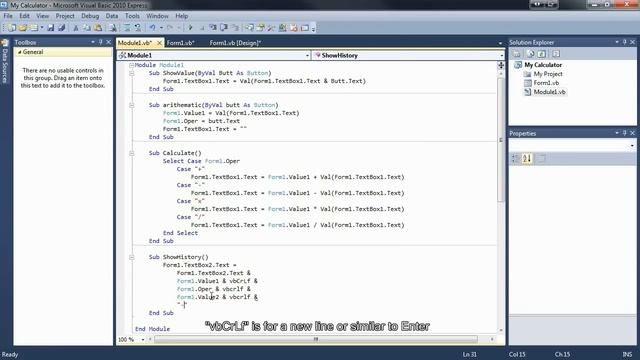Click the Solution Explorer toolbar icon

(249, 28)
